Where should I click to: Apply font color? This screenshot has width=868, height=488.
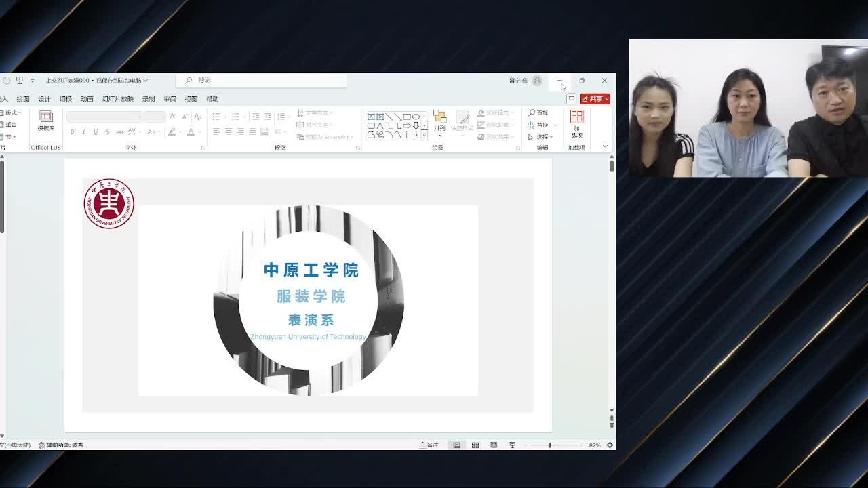coord(191,131)
